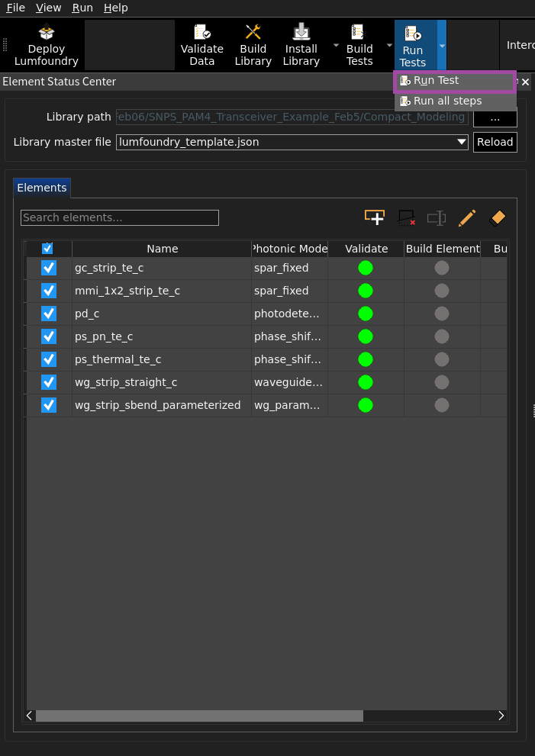Click the Validate status dot for pd_c

point(366,314)
